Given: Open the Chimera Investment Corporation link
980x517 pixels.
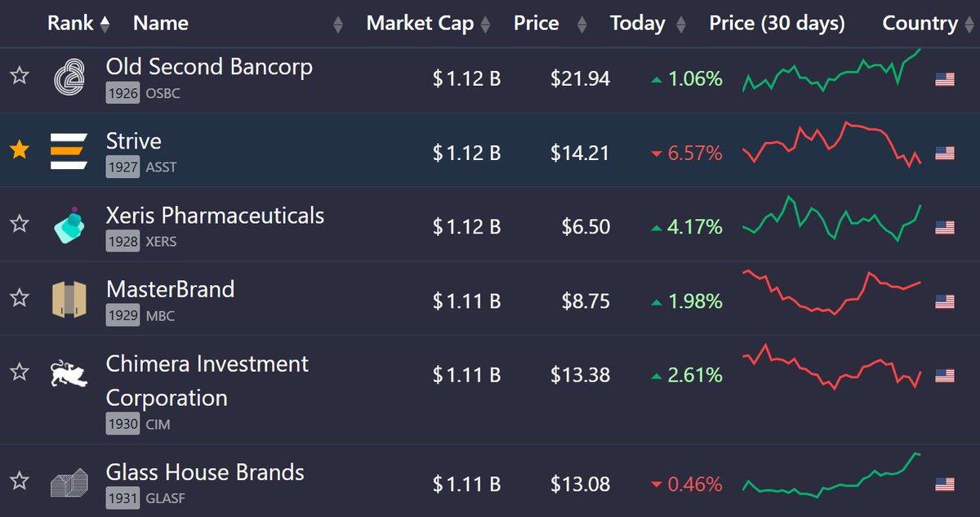Looking at the screenshot, I should (x=207, y=381).
